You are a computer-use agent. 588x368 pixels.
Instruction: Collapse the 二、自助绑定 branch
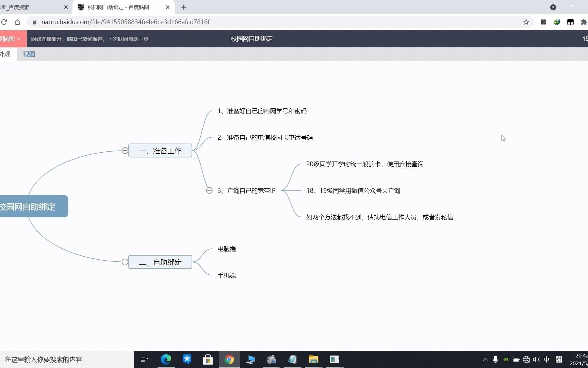tap(125, 262)
